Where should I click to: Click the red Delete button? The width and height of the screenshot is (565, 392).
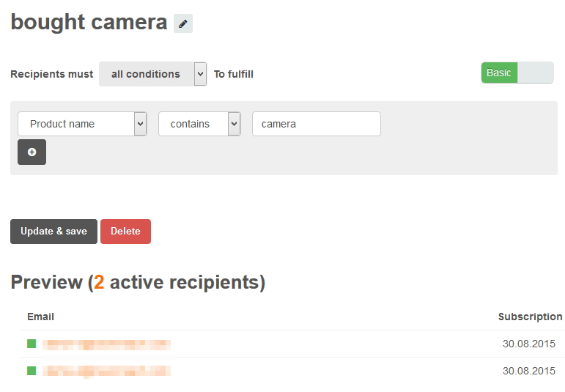point(125,232)
